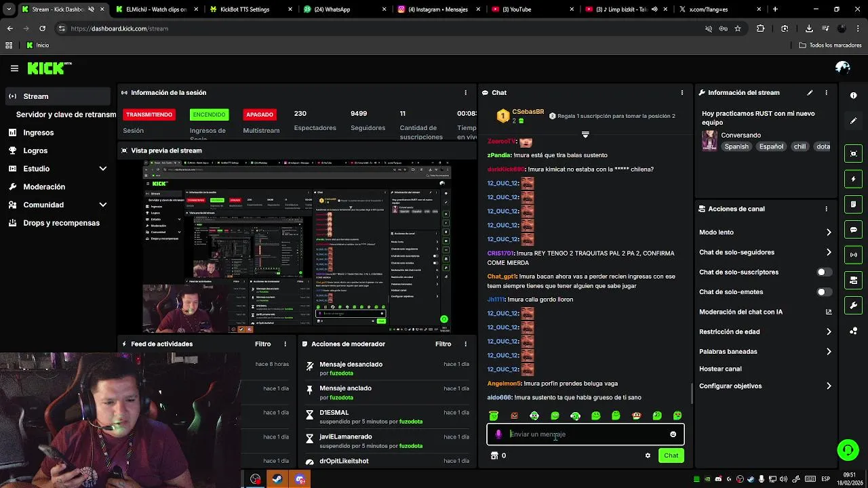The height and width of the screenshot is (488, 868).
Task: Open the external link for Moderación del chat con IA
Action: pos(829,312)
